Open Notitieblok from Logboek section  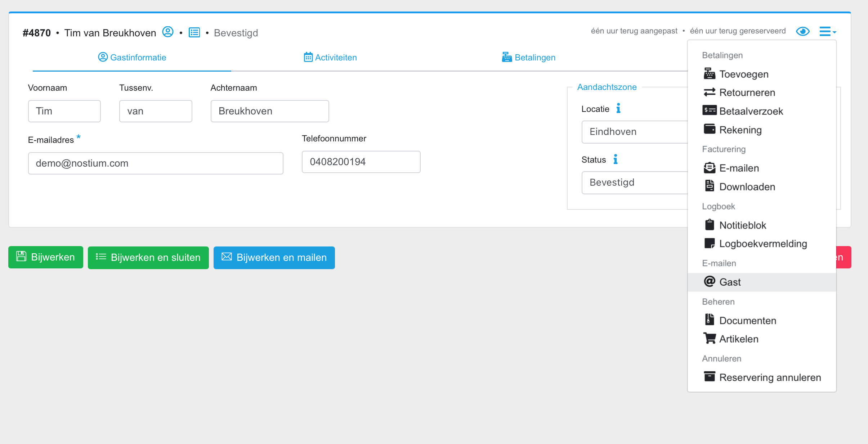pyautogui.click(x=742, y=225)
